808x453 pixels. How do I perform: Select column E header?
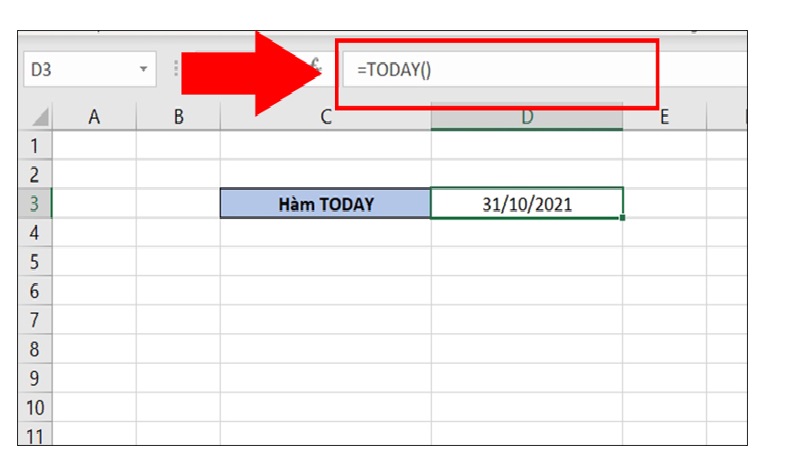(x=664, y=117)
